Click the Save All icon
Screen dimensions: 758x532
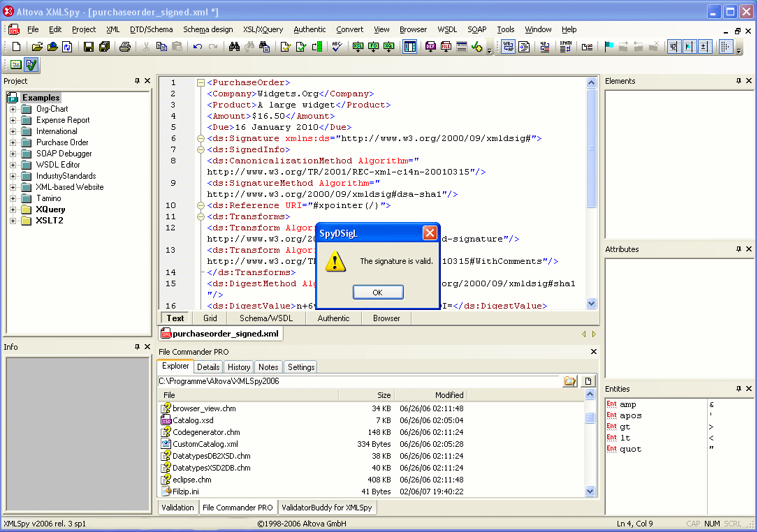click(x=104, y=47)
